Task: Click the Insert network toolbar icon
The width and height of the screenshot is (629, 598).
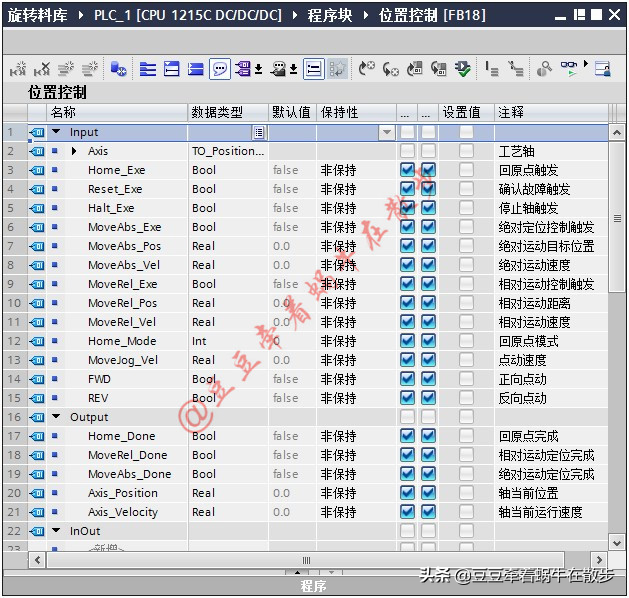Action: [x=18, y=69]
